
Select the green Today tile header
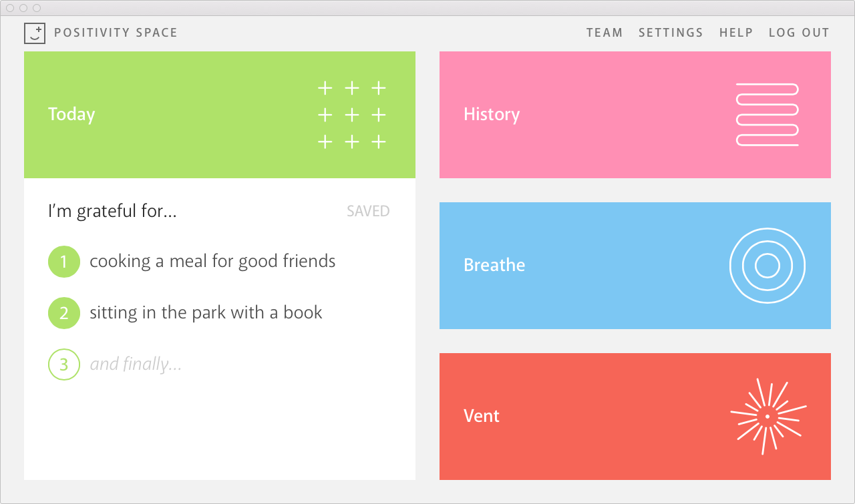tap(167, 115)
